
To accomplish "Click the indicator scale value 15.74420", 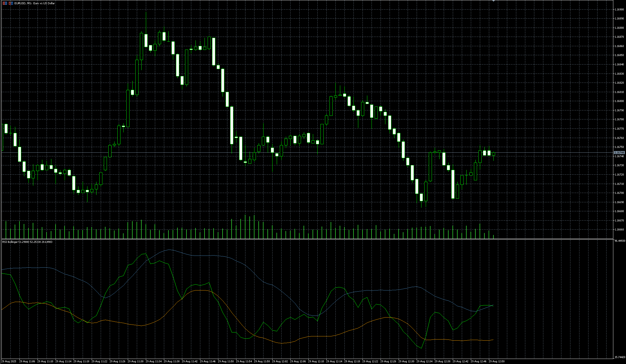I will (x=620, y=357).
